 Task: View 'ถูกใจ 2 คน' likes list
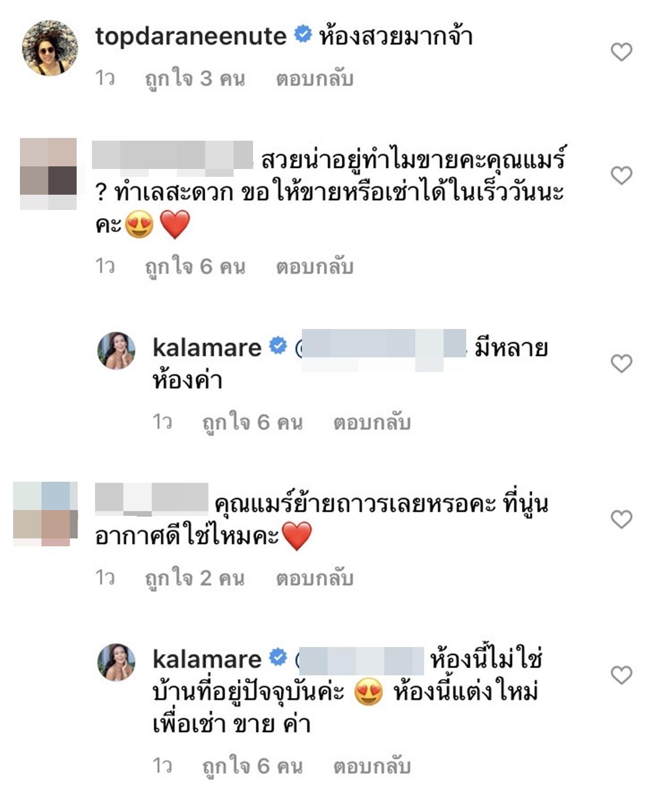tap(195, 578)
